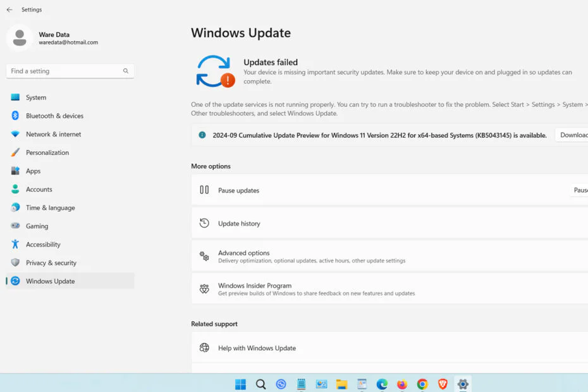Go to Bluetooth & devices
The width and height of the screenshot is (588, 392).
[70, 116]
